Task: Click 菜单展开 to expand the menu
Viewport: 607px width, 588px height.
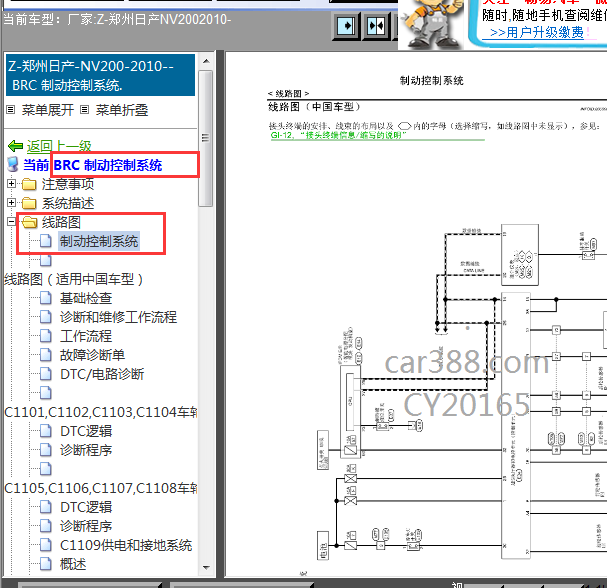Action: tap(48, 110)
